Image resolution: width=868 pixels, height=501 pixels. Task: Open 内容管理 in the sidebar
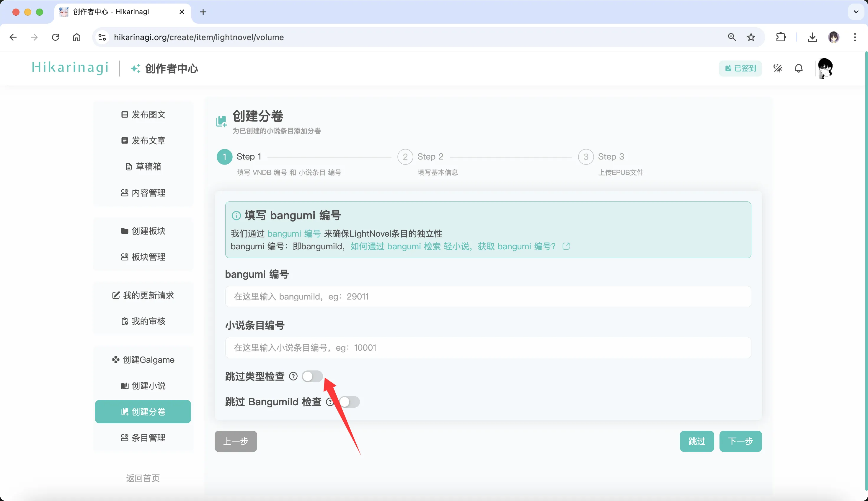143,193
